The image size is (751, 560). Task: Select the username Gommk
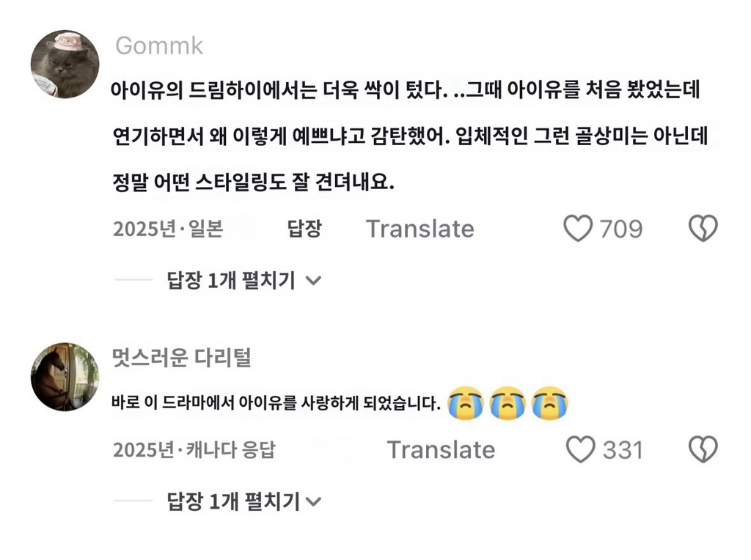tap(158, 45)
